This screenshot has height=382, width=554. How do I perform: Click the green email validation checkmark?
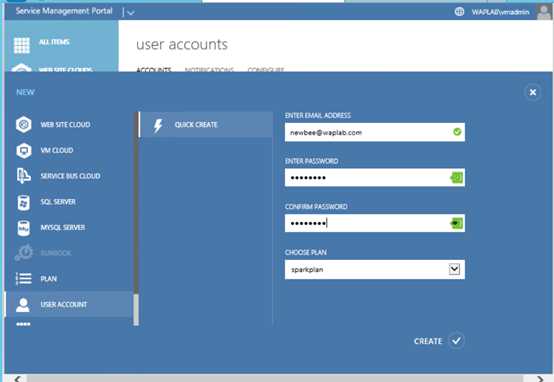click(457, 132)
